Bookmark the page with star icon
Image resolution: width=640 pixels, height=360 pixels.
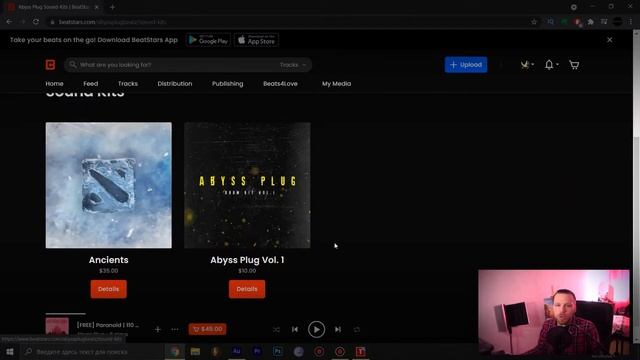tap(534, 22)
